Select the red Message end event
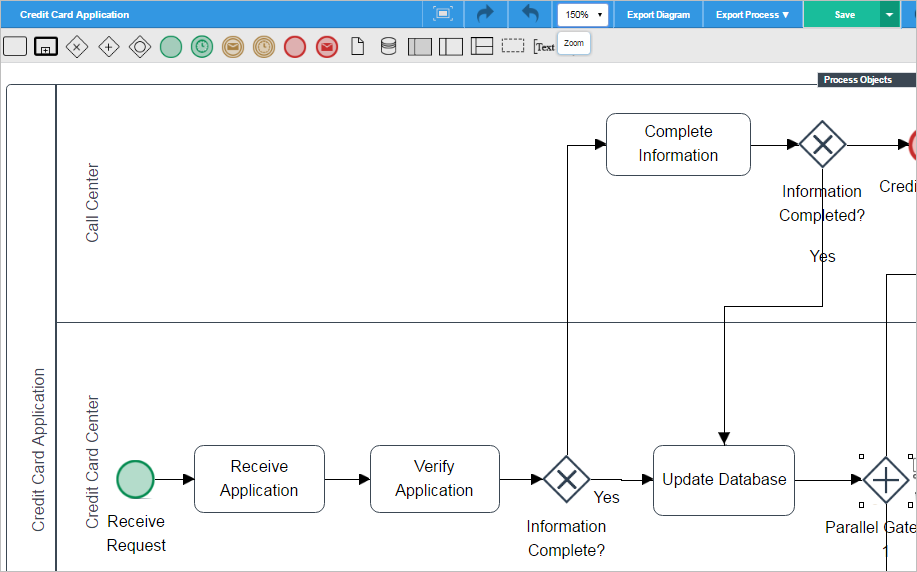This screenshot has width=917, height=572. (326, 46)
